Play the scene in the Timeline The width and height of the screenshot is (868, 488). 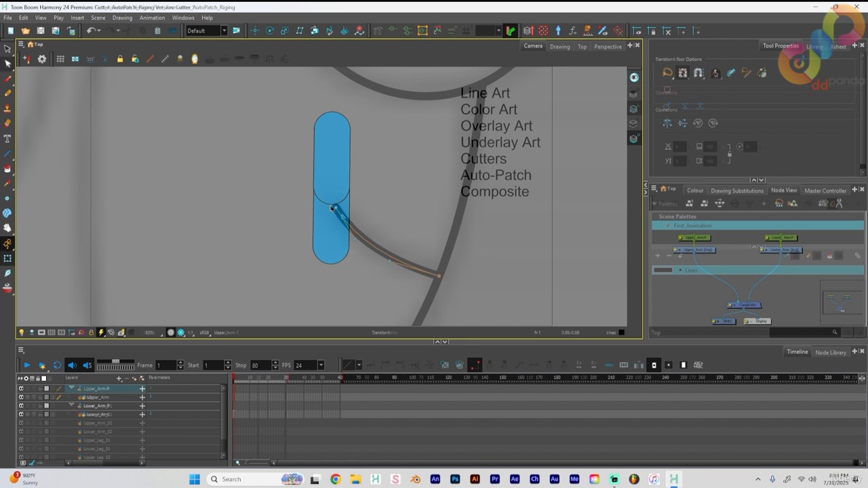pos(26,365)
